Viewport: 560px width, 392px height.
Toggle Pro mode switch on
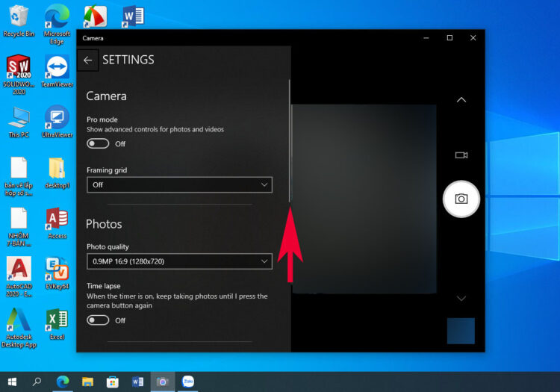click(98, 143)
